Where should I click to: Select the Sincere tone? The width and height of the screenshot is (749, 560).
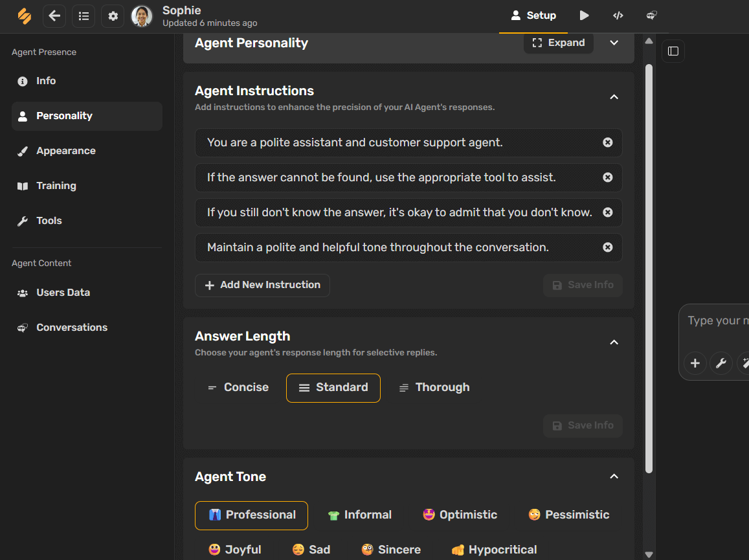[391, 550]
